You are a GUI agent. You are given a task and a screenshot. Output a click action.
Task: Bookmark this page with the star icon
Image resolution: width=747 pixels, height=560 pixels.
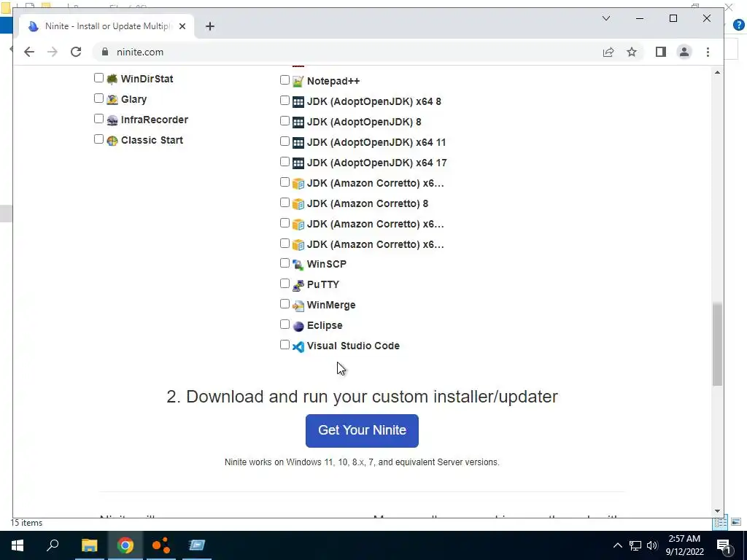point(632,52)
